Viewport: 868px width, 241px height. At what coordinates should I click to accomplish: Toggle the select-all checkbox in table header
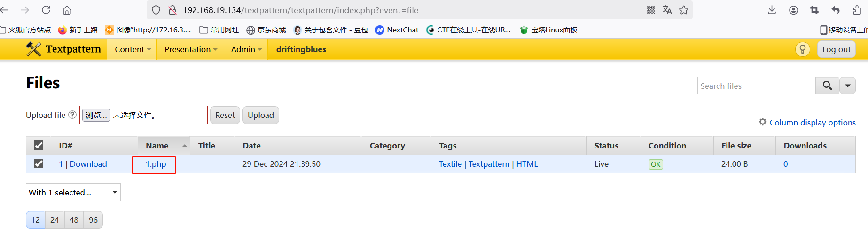[x=39, y=146]
